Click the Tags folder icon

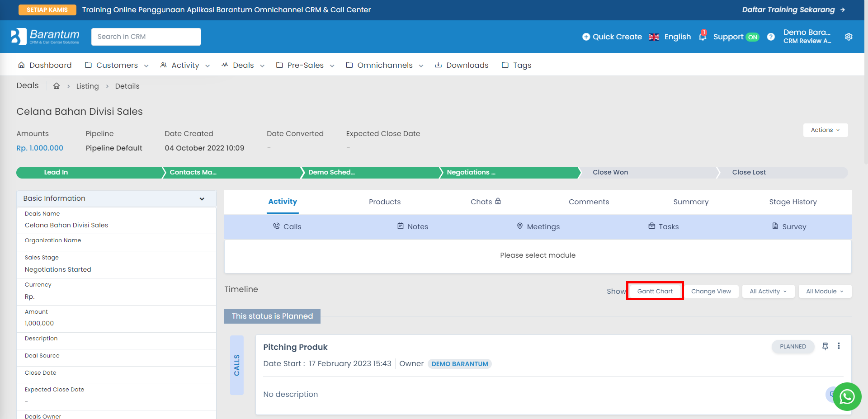[505, 65]
